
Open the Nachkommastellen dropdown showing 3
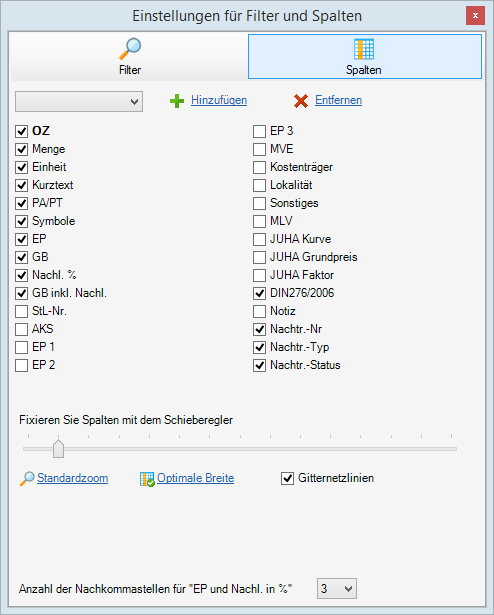[x=337, y=588]
